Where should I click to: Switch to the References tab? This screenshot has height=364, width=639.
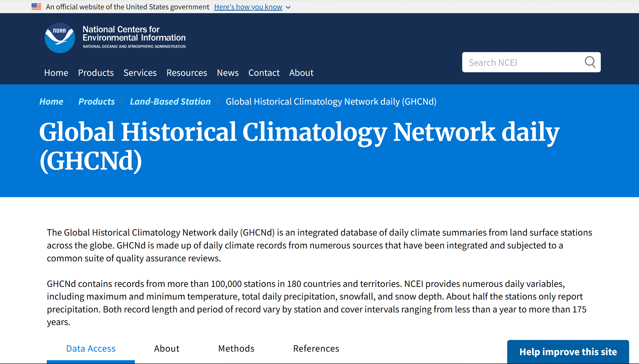pos(316,348)
